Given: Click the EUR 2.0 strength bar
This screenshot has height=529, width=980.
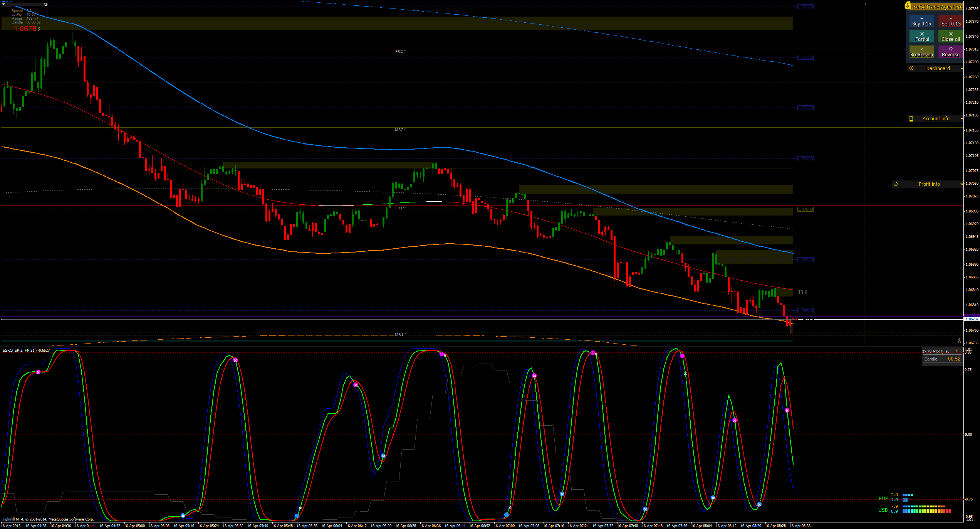Looking at the screenshot, I should tap(908, 495).
